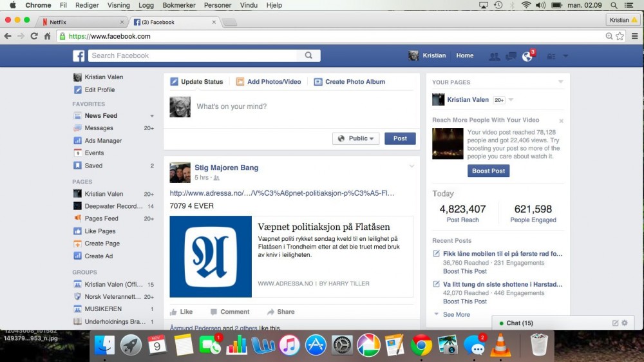Screen dimensions: 644x362
Task: Reload the page in Chrome
Action: 34,36
